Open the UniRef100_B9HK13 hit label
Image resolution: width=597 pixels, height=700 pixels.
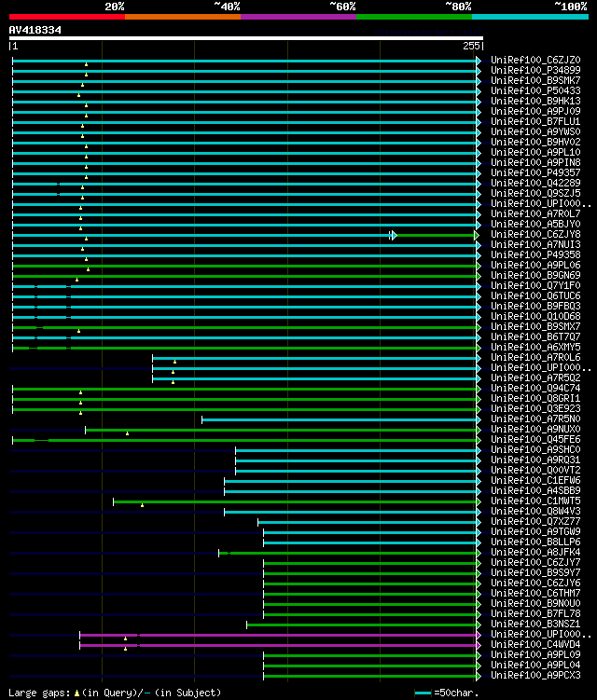coord(535,101)
